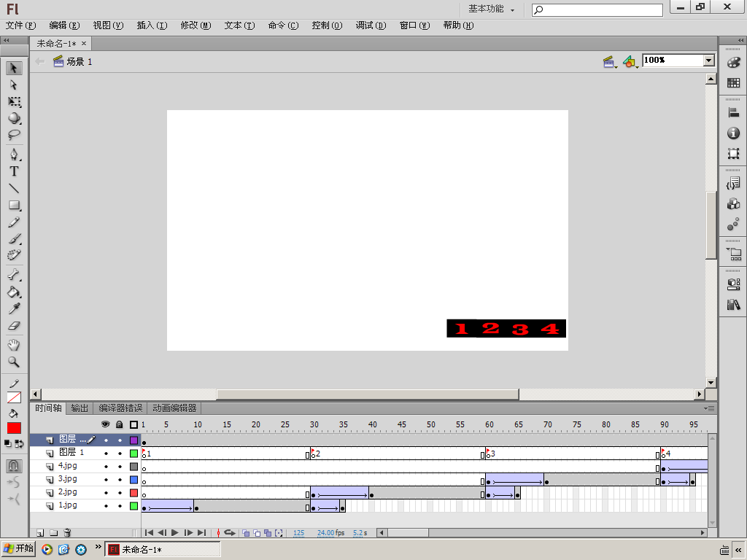
Task: Select the 3D Rotation tool
Action: 14,118
